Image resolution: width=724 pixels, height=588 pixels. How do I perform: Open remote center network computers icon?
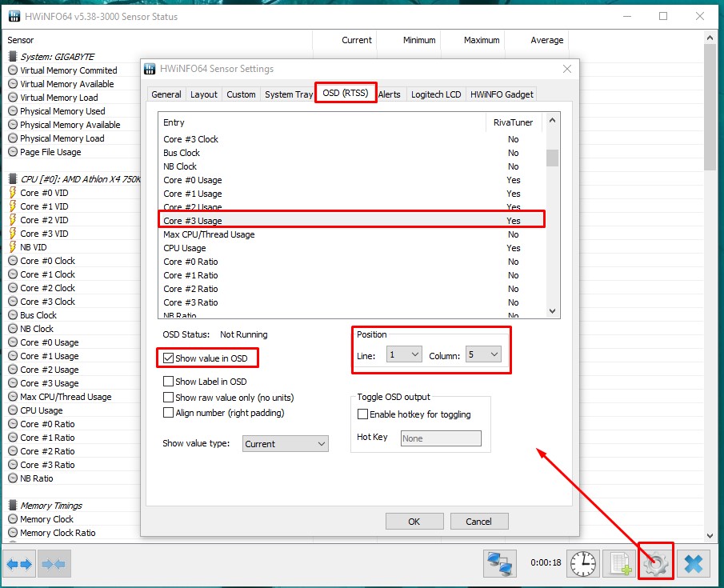click(x=500, y=563)
